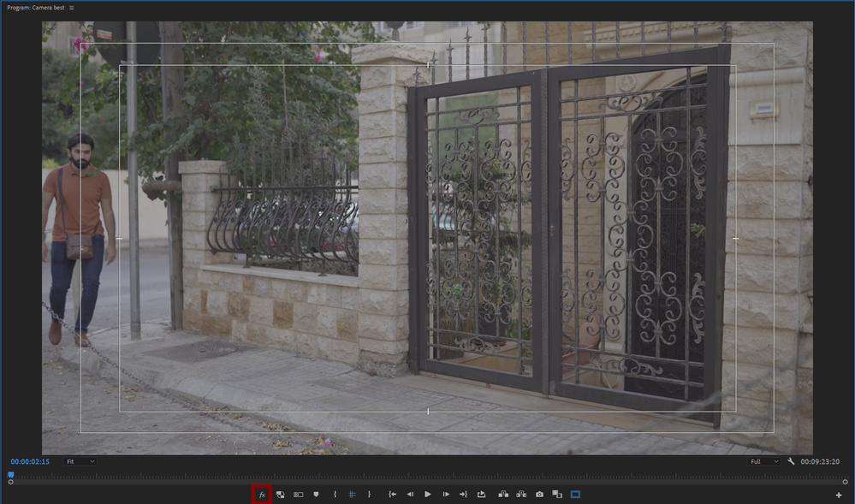Toggle proxies button next to fx

point(280,495)
